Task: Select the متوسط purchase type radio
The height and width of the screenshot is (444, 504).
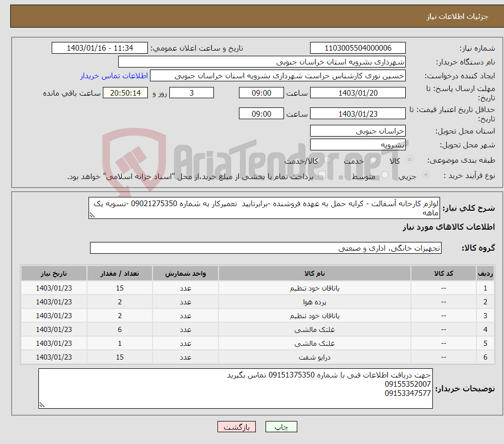Action: (385, 175)
